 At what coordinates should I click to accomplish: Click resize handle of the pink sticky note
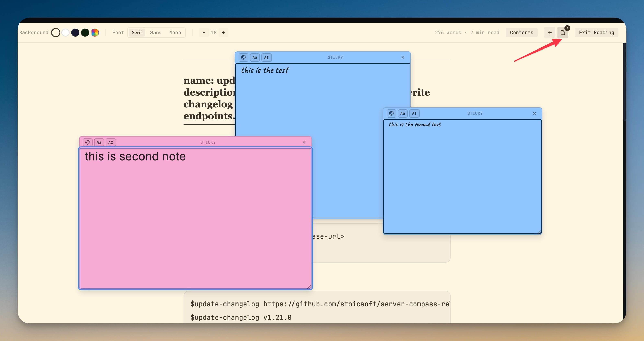coord(309,287)
